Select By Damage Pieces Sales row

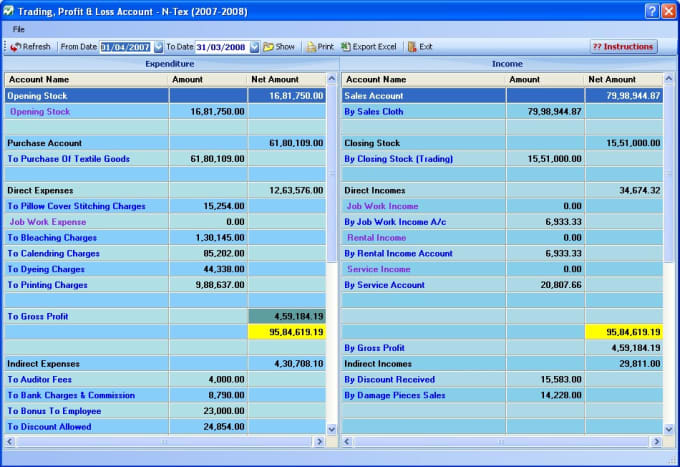click(502, 395)
